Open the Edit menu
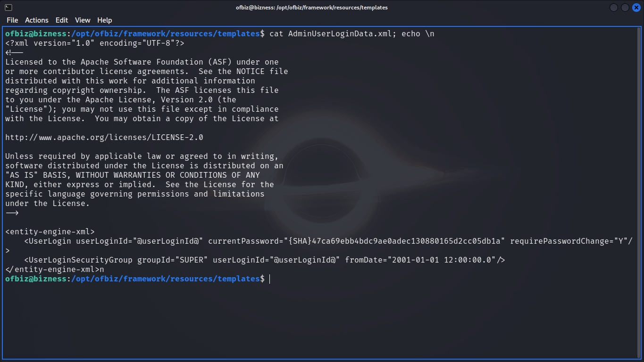 62,20
